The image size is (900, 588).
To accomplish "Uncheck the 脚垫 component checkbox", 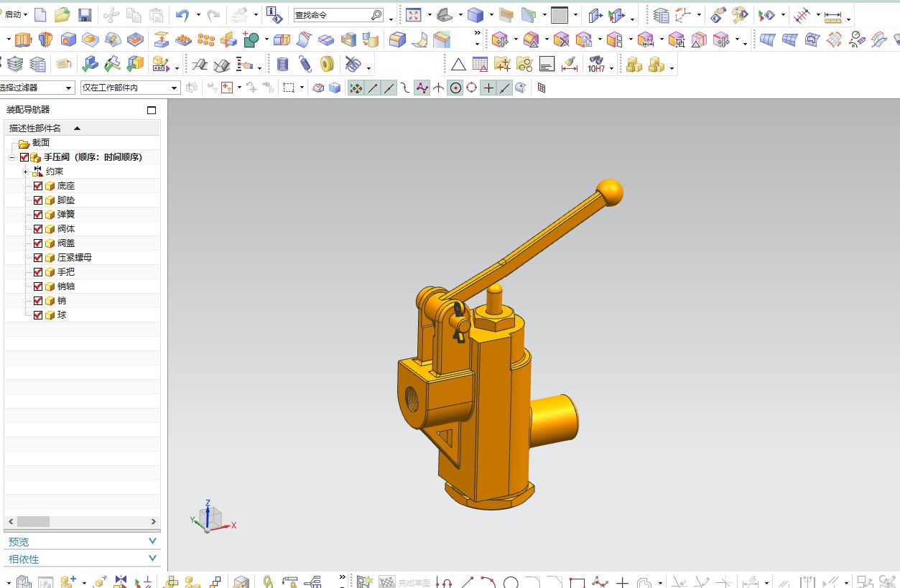I will 38,200.
